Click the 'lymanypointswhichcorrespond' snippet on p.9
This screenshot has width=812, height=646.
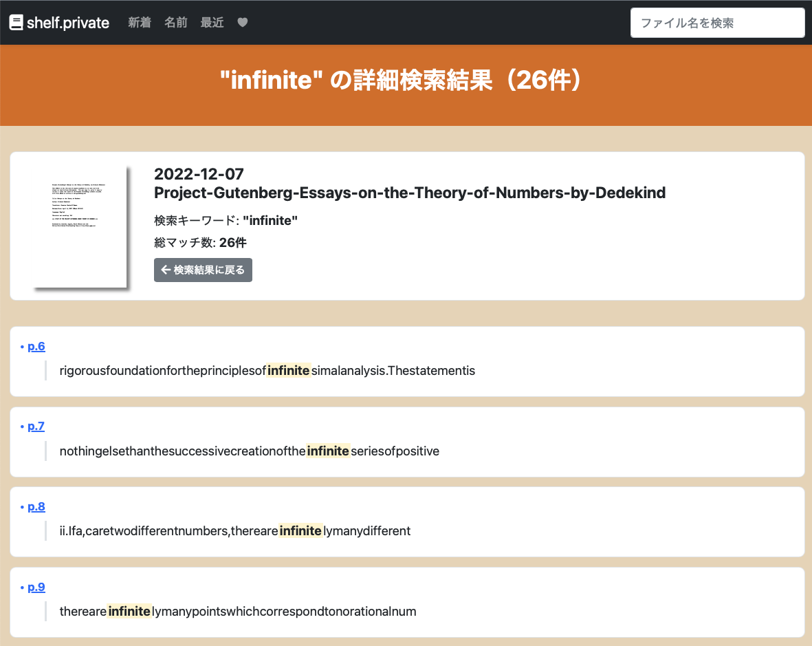[238, 612]
